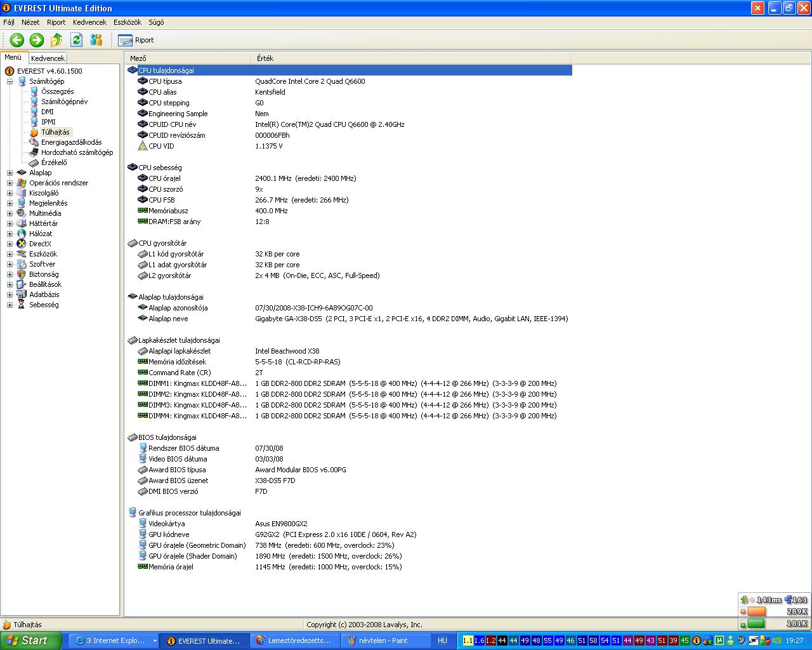Click the Biztonság shield icon in tree

click(x=22, y=274)
